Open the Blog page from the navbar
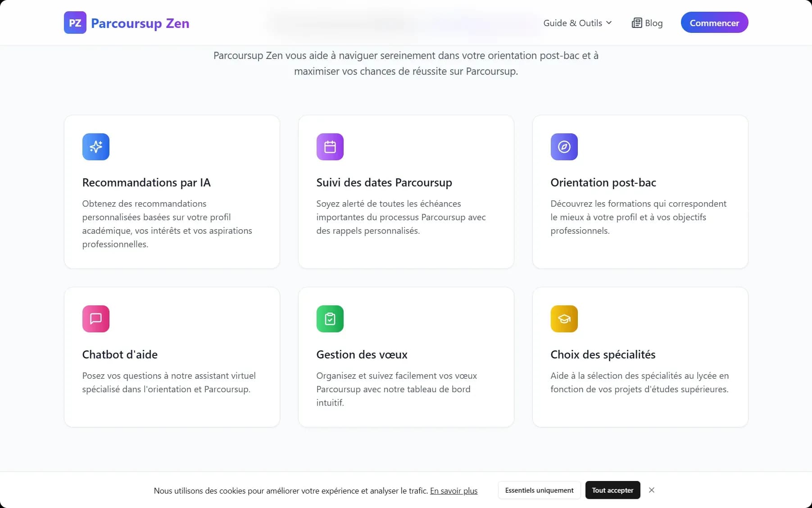 653,23
